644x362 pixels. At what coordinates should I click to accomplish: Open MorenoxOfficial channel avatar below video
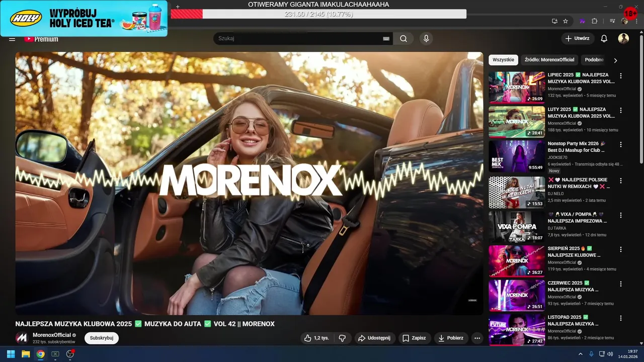(x=22, y=338)
